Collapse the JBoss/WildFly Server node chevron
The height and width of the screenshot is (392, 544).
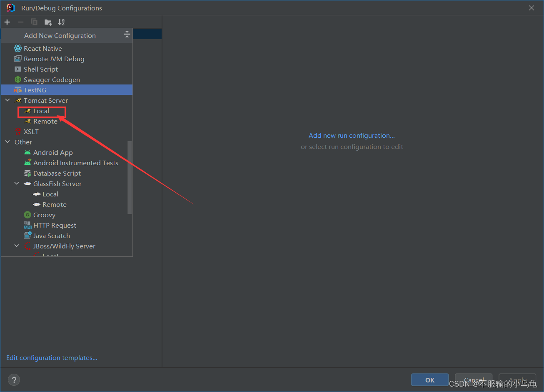(17, 246)
